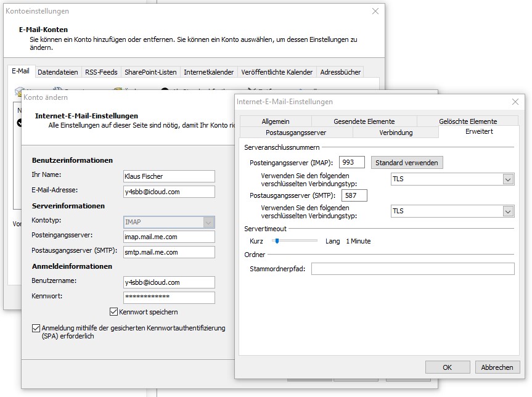Click the Servertimeout slider handle
Image resolution: width=532 pixels, height=397 pixels.
tap(277, 241)
